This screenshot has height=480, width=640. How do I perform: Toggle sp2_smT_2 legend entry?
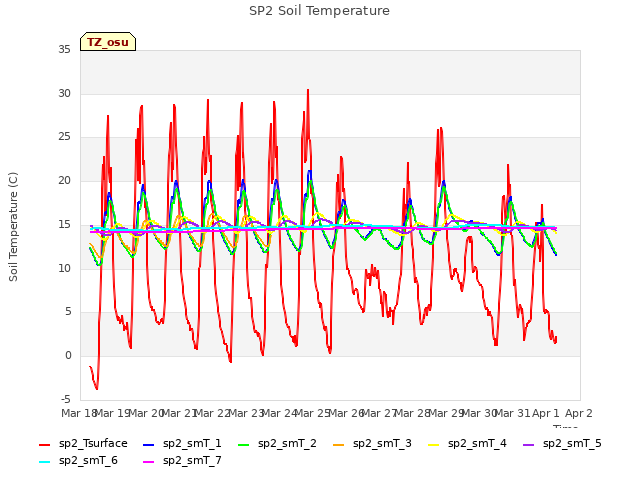(x=277, y=444)
